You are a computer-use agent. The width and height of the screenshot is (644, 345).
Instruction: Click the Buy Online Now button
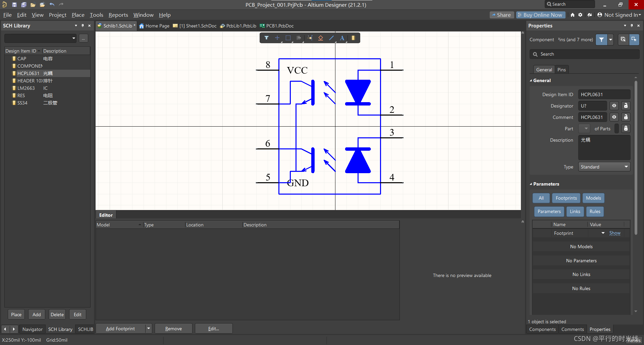click(541, 15)
